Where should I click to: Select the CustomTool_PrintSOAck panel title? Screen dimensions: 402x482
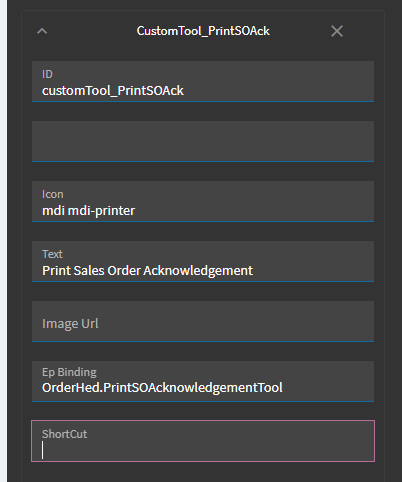tap(203, 31)
